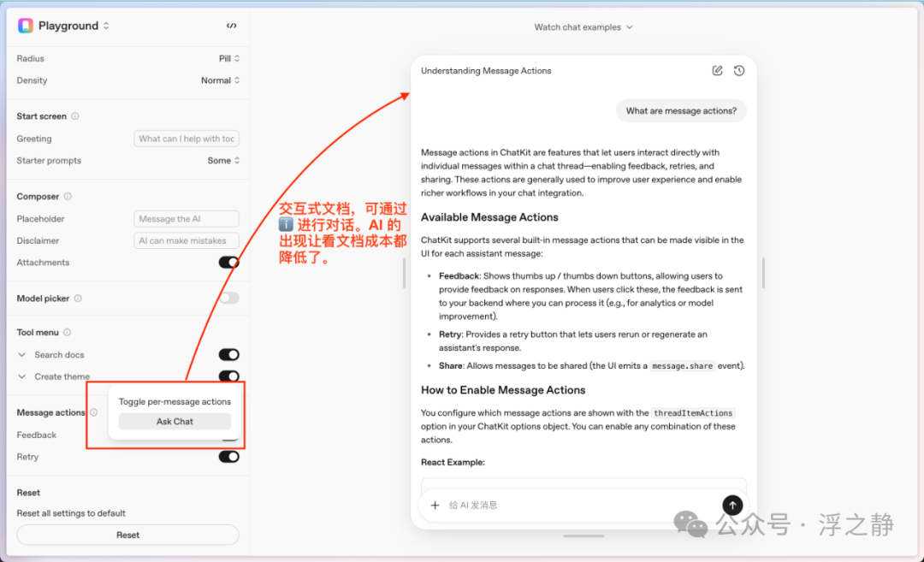Enable the Model picker switch

pyautogui.click(x=228, y=298)
